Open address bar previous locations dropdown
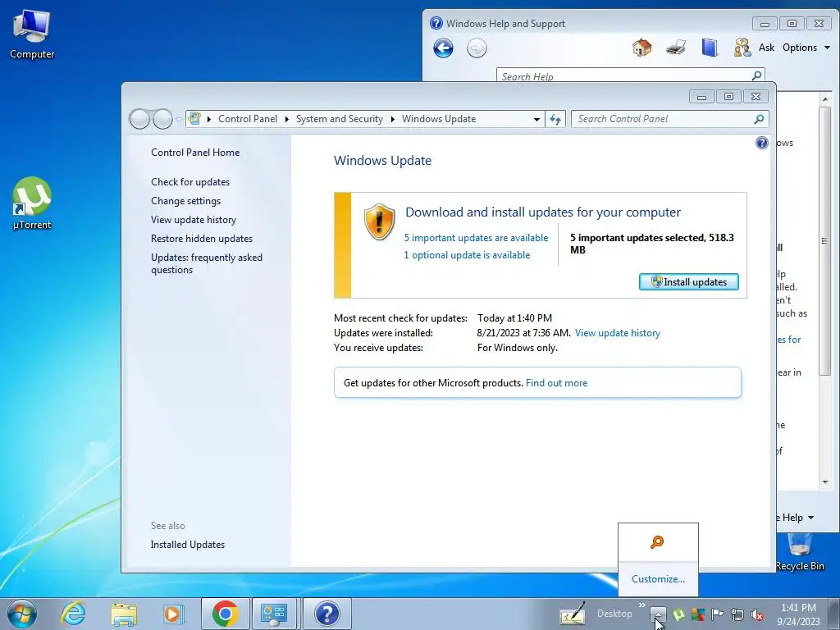 (536, 120)
